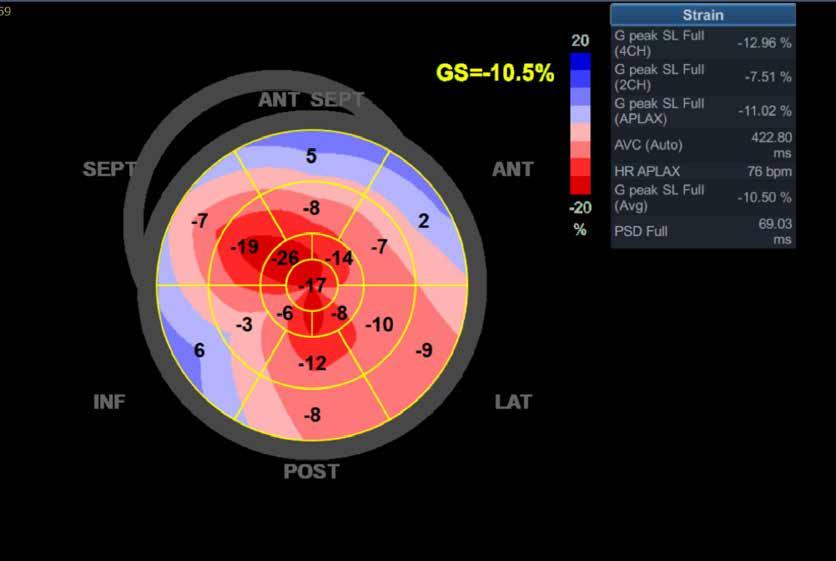Click the 76 bpm heart rate value
Viewport: 836px width, 561px height.
pyautogui.click(x=769, y=171)
